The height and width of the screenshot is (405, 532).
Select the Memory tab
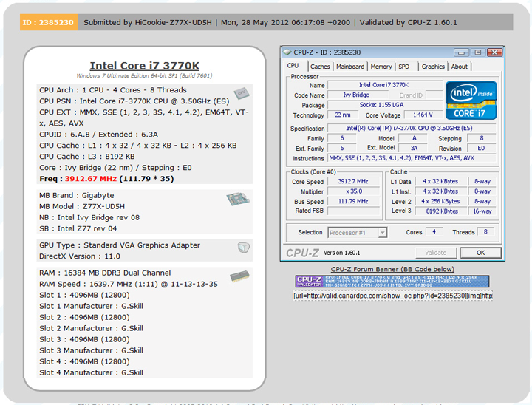coord(381,67)
